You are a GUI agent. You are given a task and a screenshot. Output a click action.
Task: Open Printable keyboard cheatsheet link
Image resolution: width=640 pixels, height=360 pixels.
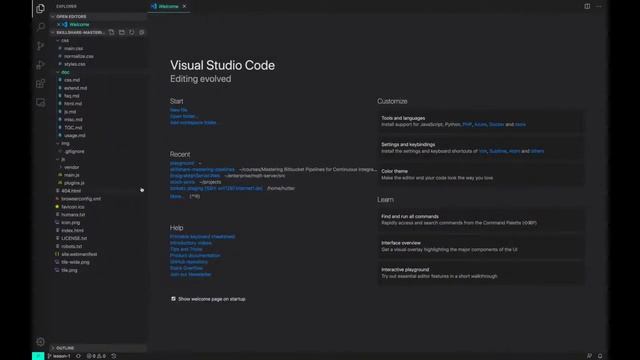202,236
